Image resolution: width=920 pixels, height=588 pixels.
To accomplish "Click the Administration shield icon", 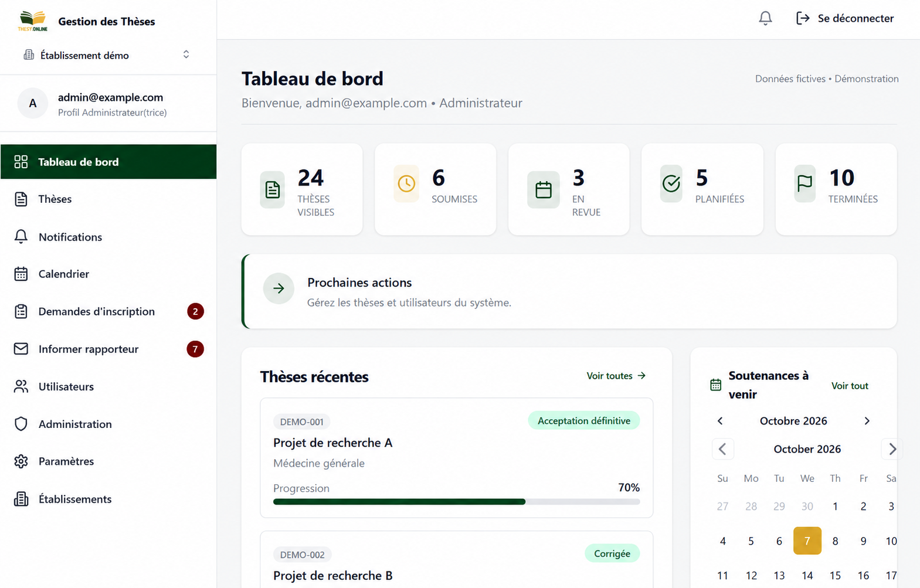I will click(21, 424).
